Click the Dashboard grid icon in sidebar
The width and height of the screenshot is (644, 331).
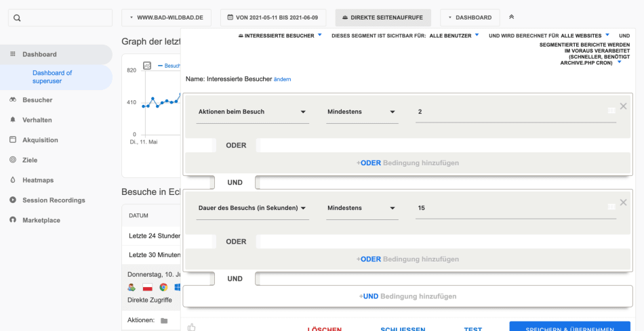[x=13, y=54]
